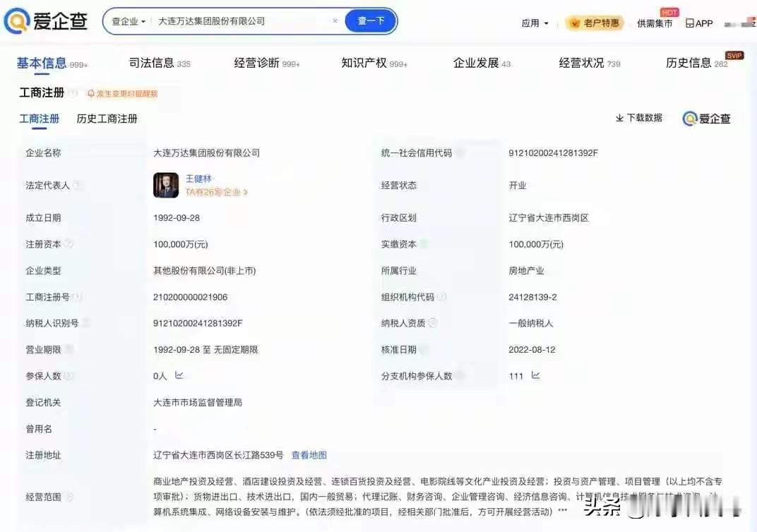Open the trend chart icon beside 0人
757x532 pixels.
pyautogui.click(x=179, y=375)
